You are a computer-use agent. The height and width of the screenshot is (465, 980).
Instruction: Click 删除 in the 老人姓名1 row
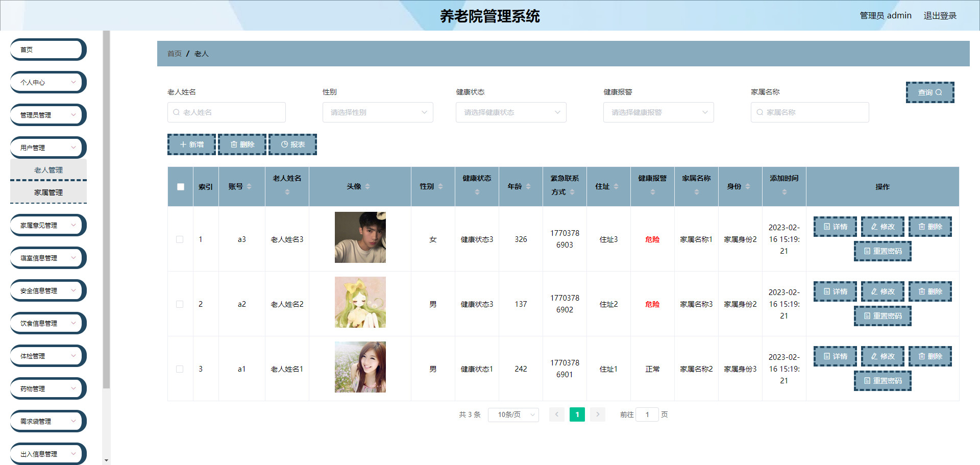tap(930, 356)
